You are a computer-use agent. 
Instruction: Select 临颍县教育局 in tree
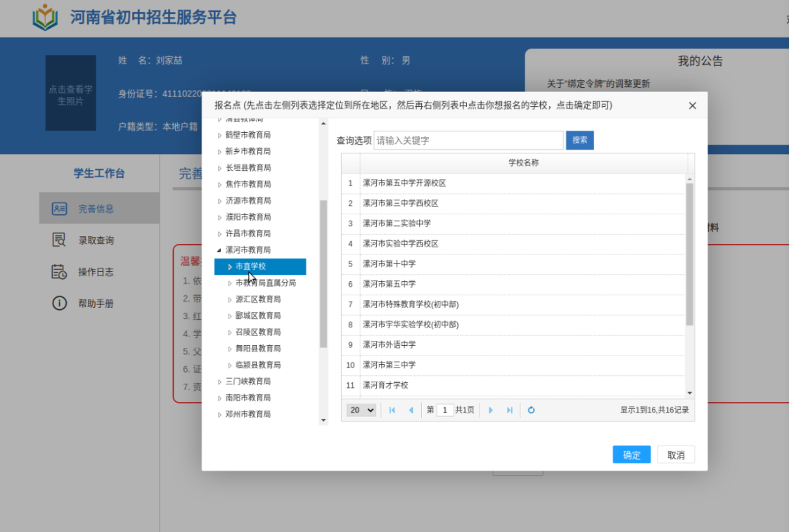point(258,365)
